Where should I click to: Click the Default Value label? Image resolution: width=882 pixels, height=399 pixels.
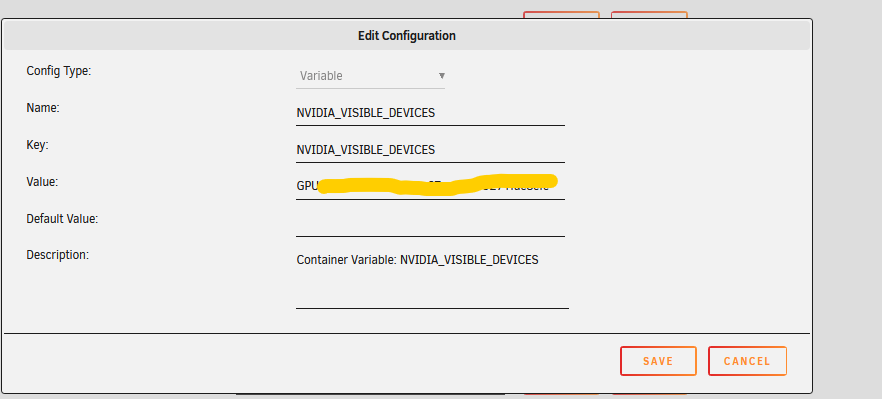62,218
